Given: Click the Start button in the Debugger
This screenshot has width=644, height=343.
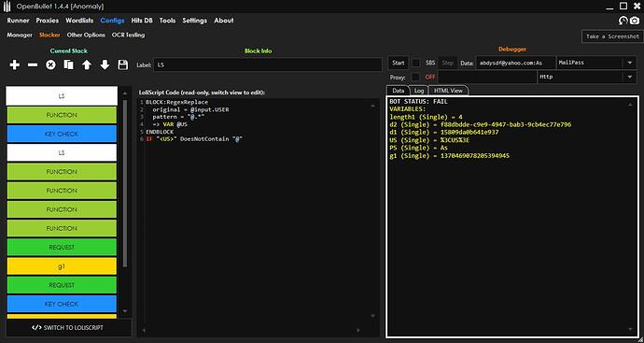Looking at the screenshot, I should [x=399, y=63].
